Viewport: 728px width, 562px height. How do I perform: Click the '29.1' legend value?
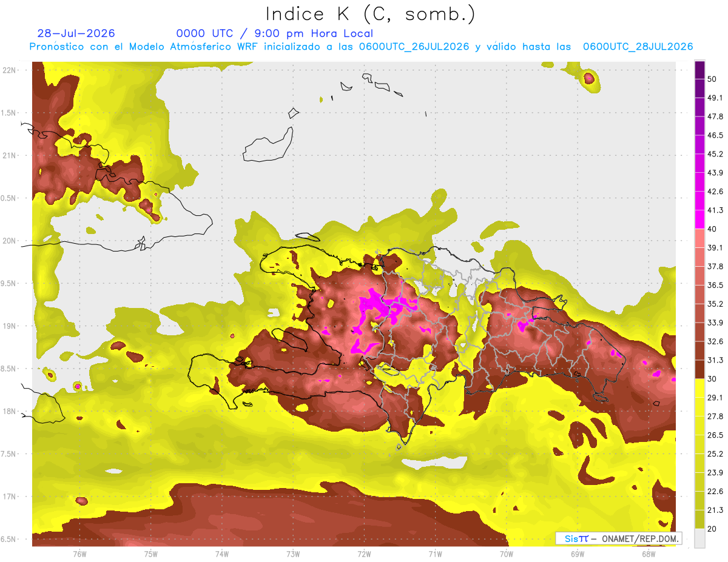715,398
